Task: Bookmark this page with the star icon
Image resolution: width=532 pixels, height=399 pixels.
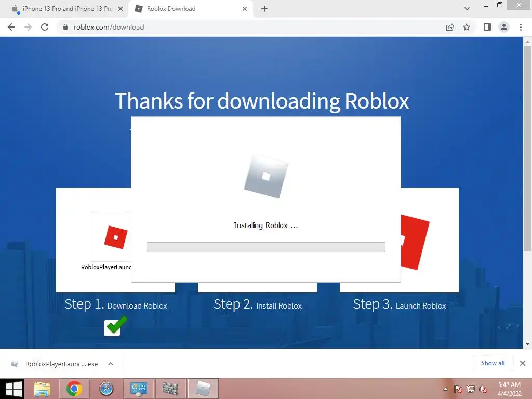Action: 467,27
